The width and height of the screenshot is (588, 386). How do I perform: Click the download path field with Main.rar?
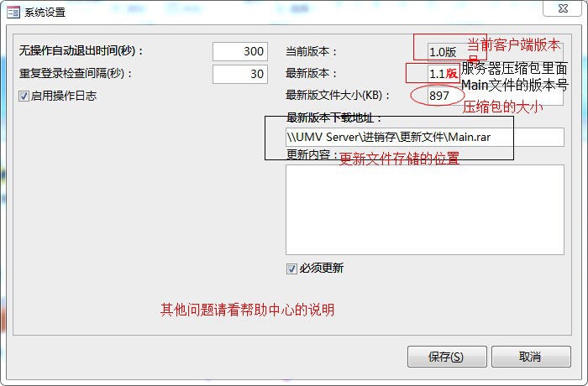click(x=425, y=137)
